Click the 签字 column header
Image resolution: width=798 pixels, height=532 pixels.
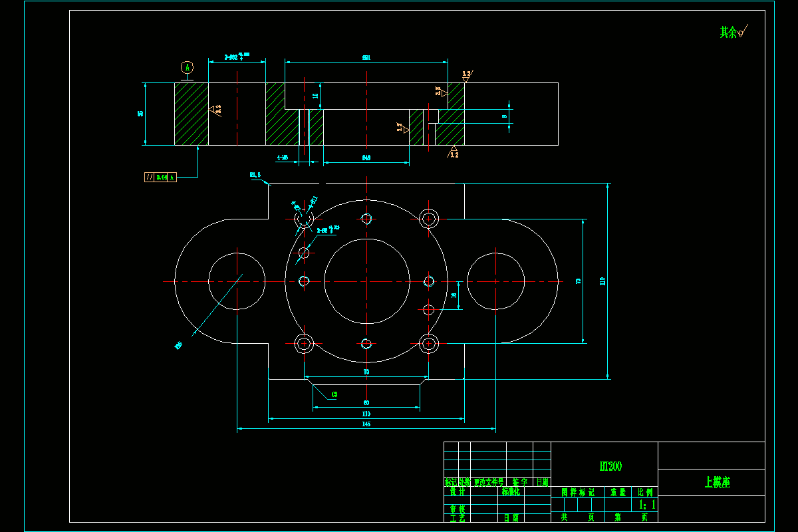click(x=519, y=482)
